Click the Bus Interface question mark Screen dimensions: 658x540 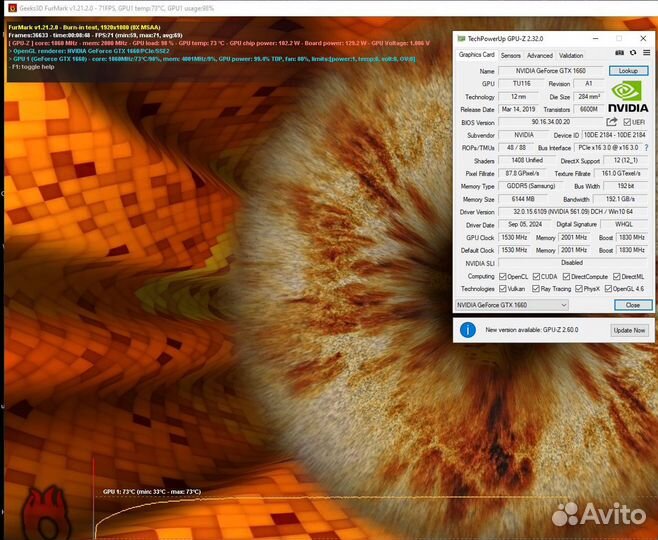tap(645, 147)
